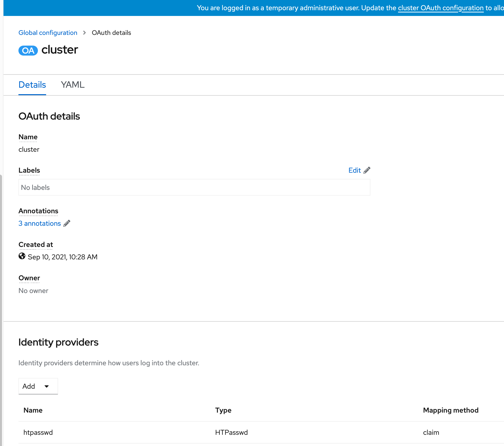Viewport: 504px width, 446px height.
Task: Click the Mapping method column header
Action: coord(451,410)
